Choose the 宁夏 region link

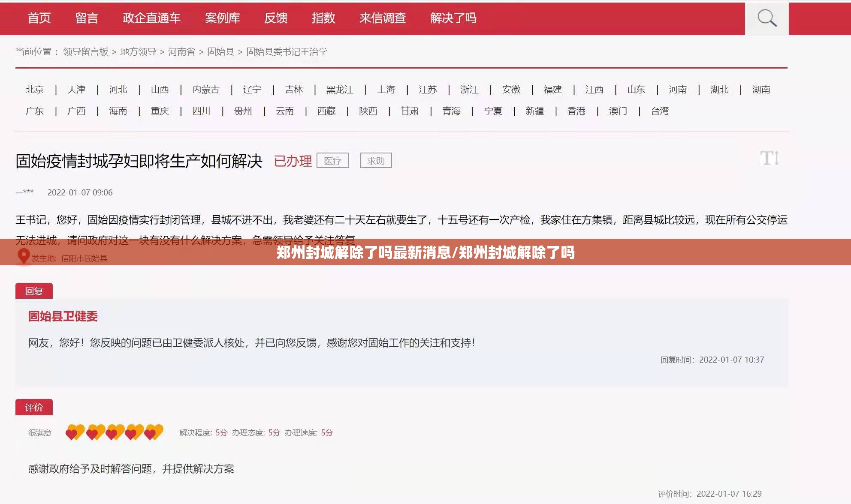coord(493,111)
